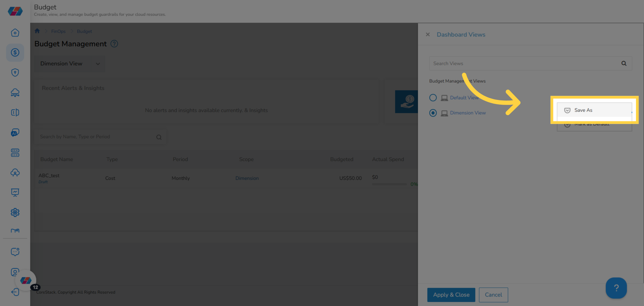Expand the Dimension View dropdown chevron
The height and width of the screenshot is (306, 644).
point(98,64)
